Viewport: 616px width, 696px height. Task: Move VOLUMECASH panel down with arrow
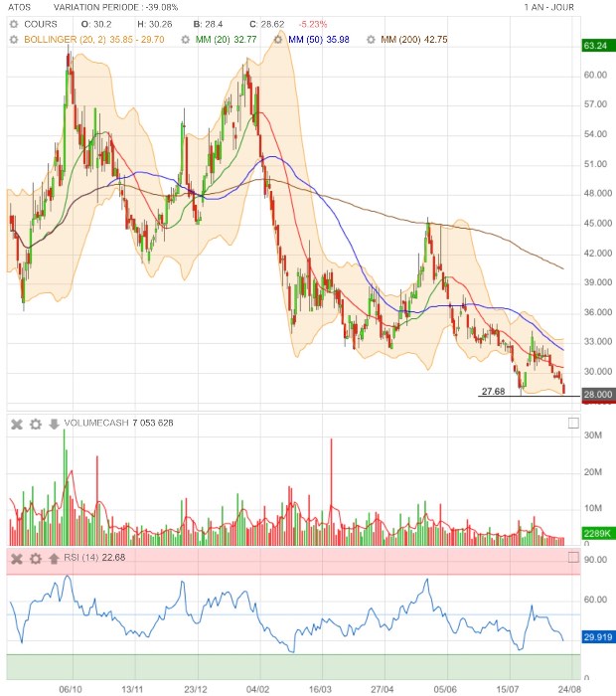(54, 424)
